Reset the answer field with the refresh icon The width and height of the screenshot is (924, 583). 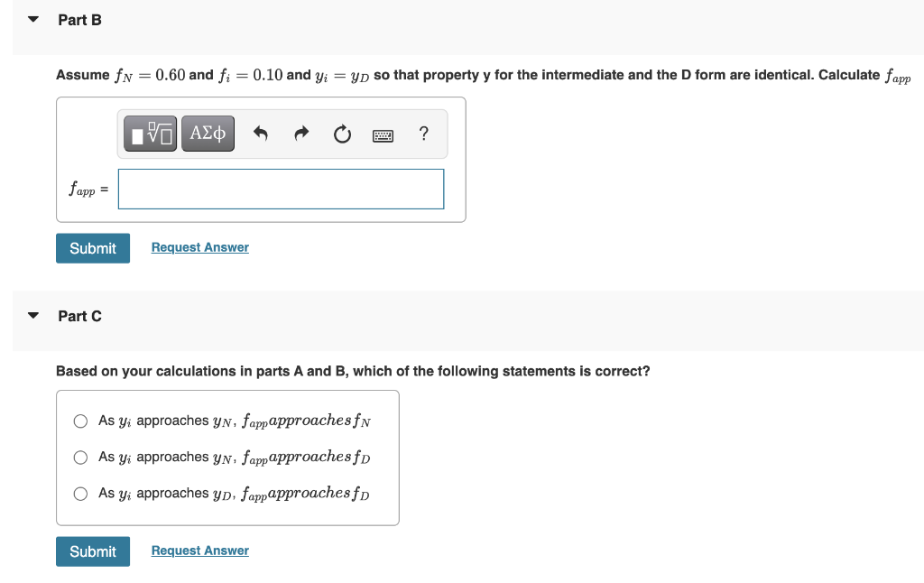[342, 133]
